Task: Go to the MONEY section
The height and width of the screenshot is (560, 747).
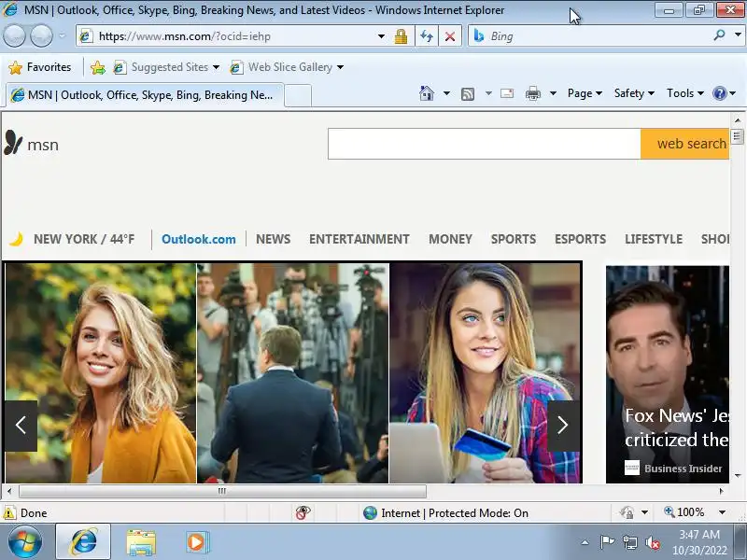Action: [450, 239]
